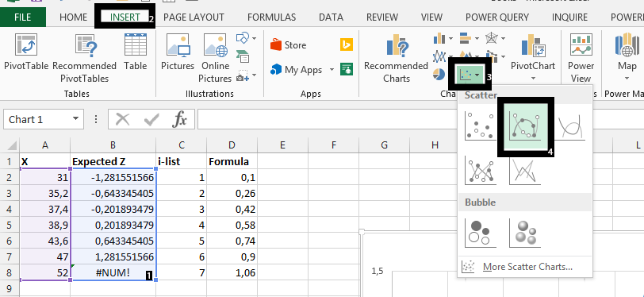Image resolution: width=644 pixels, height=297 pixels.
Task: Select the 'Expected Z' header cell
Action: click(113, 162)
